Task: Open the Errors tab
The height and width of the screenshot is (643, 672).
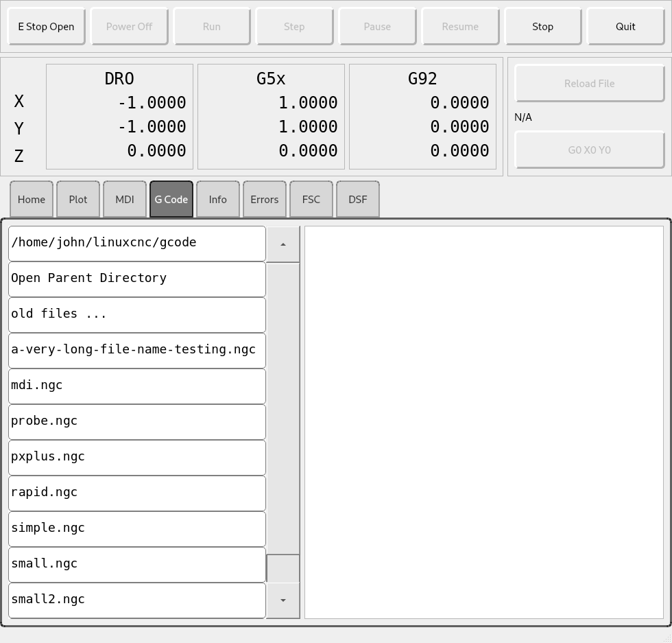Action: (x=265, y=200)
